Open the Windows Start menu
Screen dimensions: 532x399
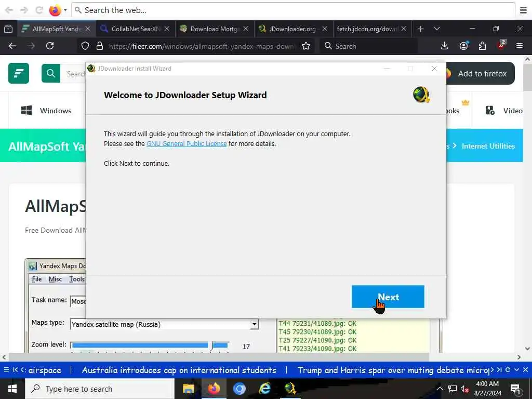(x=12, y=389)
